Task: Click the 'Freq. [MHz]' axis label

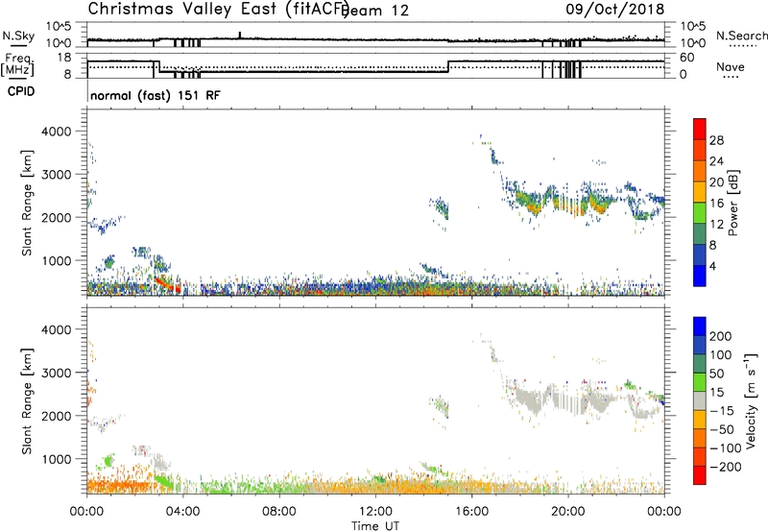Action: pyautogui.click(x=18, y=64)
